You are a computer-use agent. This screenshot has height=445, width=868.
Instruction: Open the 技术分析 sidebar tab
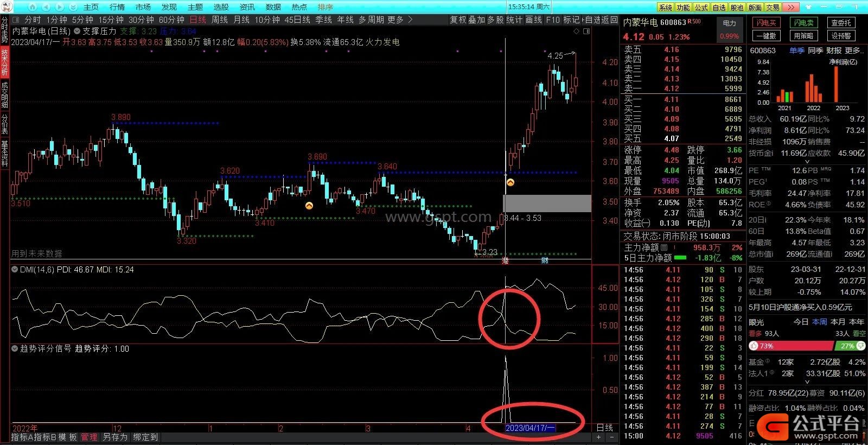[x=4, y=62]
